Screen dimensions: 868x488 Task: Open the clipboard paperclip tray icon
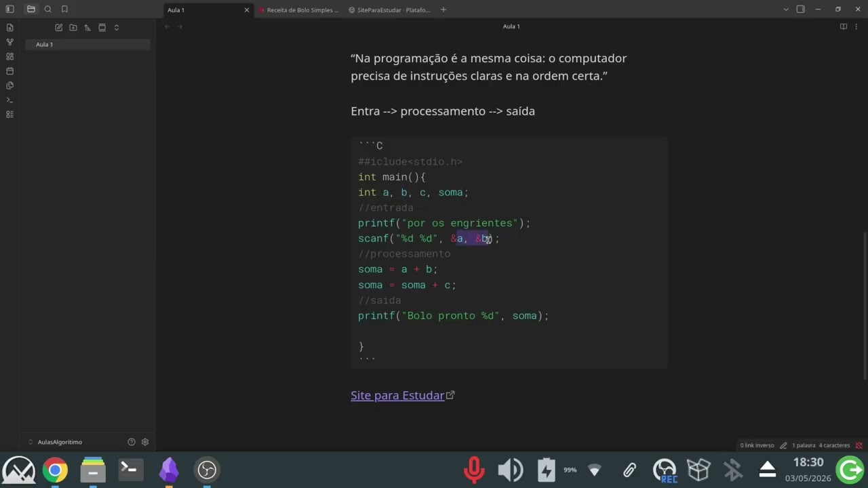tap(630, 470)
